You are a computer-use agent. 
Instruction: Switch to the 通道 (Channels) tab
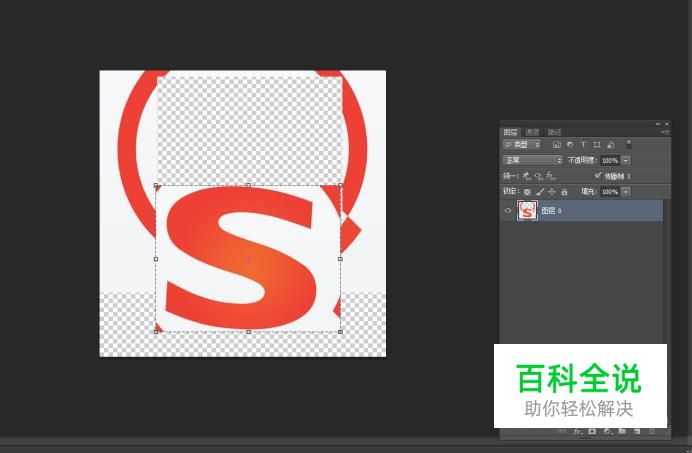tap(532, 132)
